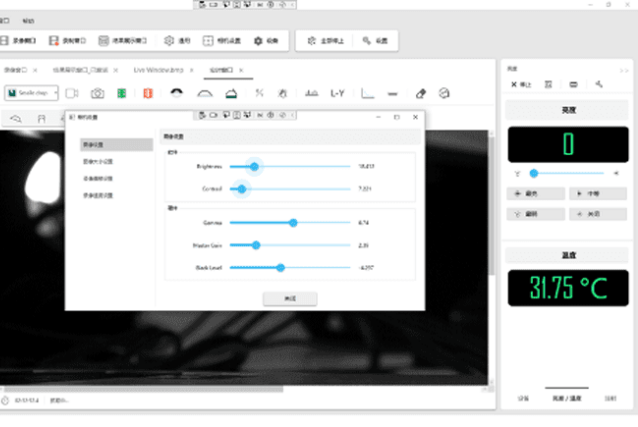Image resolution: width=638 pixels, height=427 pixels.
Task: Click the camera snapshot icon
Action: (97, 93)
